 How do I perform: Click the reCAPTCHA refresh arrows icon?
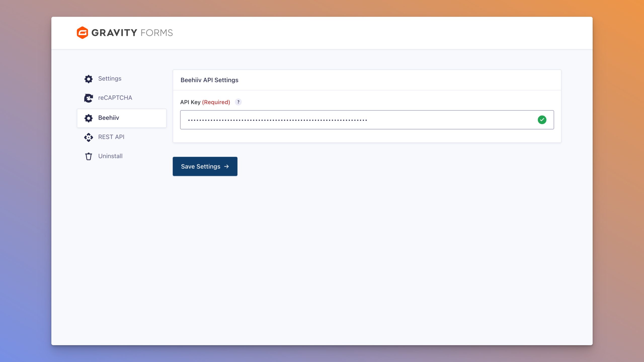click(89, 98)
